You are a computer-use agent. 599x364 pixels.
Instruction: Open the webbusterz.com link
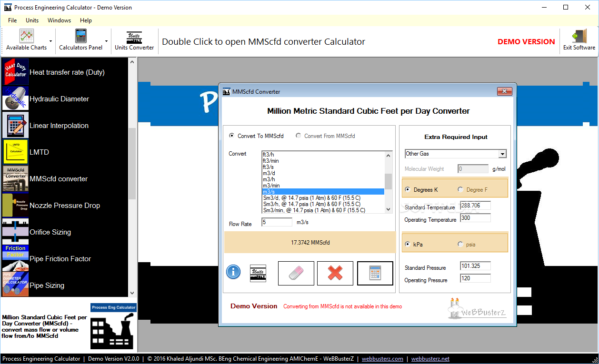(382, 359)
